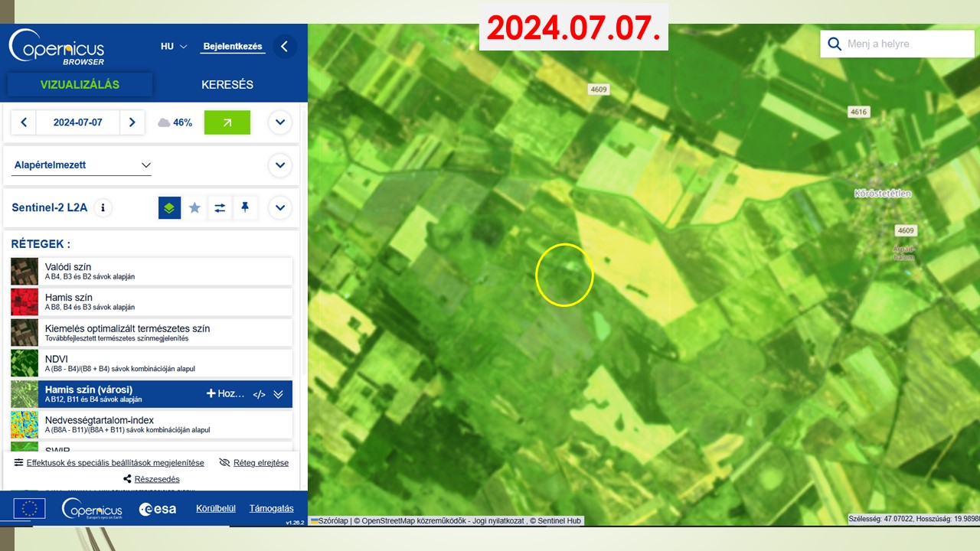Open the HU language dropdown
The width and height of the screenshot is (980, 551).
pyautogui.click(x=174, y=47)
